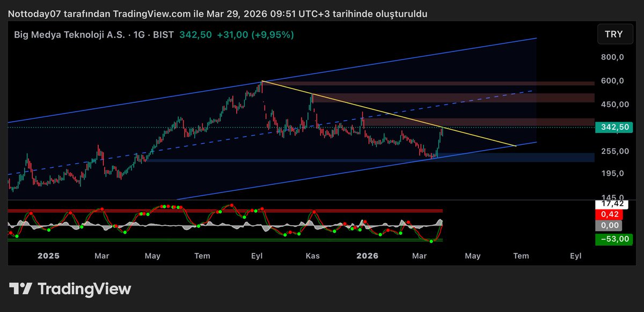Click the "2026" label on the time axis
Image resolution: width=644 pixels, height=312 pixels.
pos(368,256)
